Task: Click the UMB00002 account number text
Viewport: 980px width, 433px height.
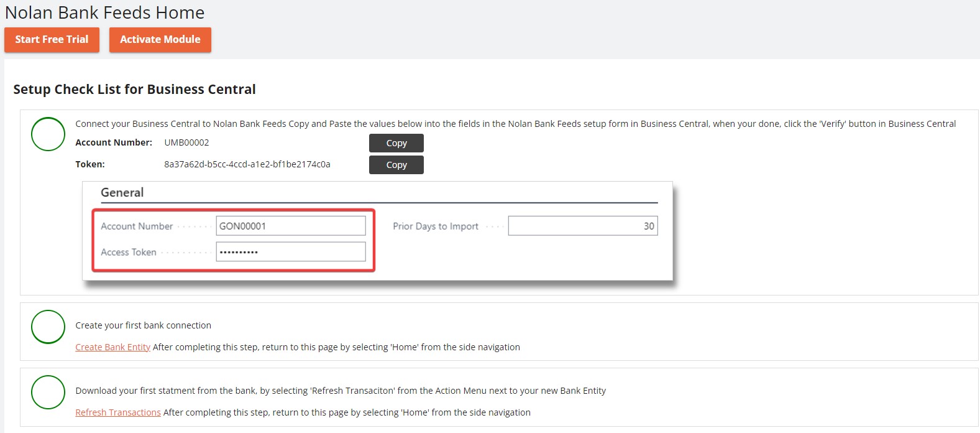Action: click(186, 142)
